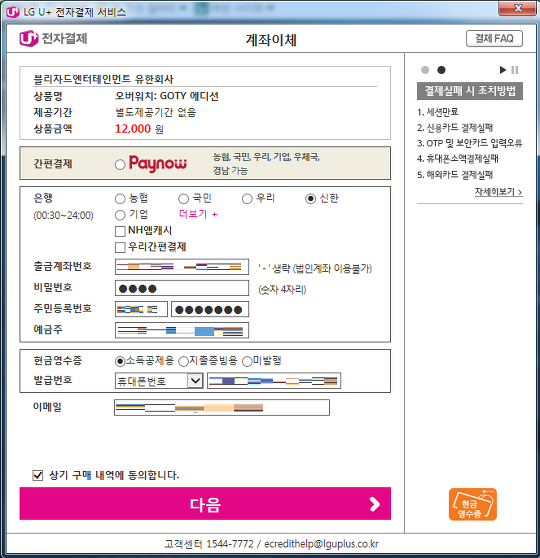The image size is (540, 558).
Task: Open the 휴대폰번호 dropdown
Action: point(159,381)
